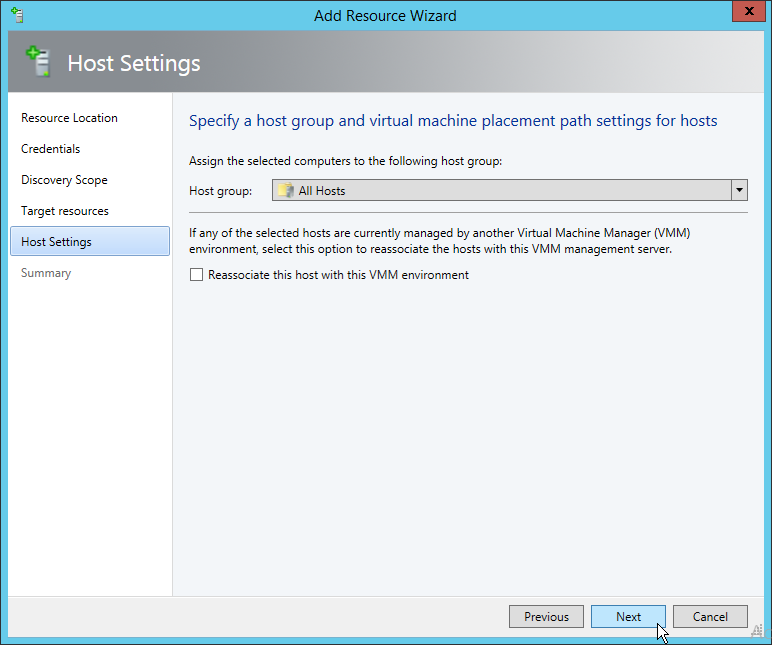Click the All Hosts folder icon
Screen dimensions: 772x645
pyautogui.click(x=286, y=191)
